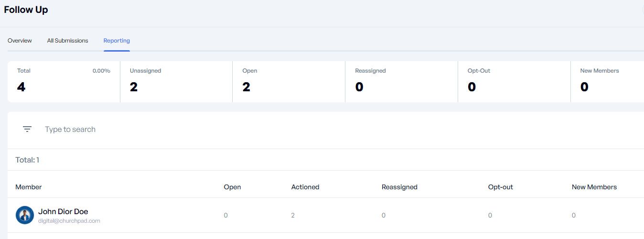644x239 pixels.
Task: Select the Reporting tab
Action: pyautogui.click(x=117, y=41)
